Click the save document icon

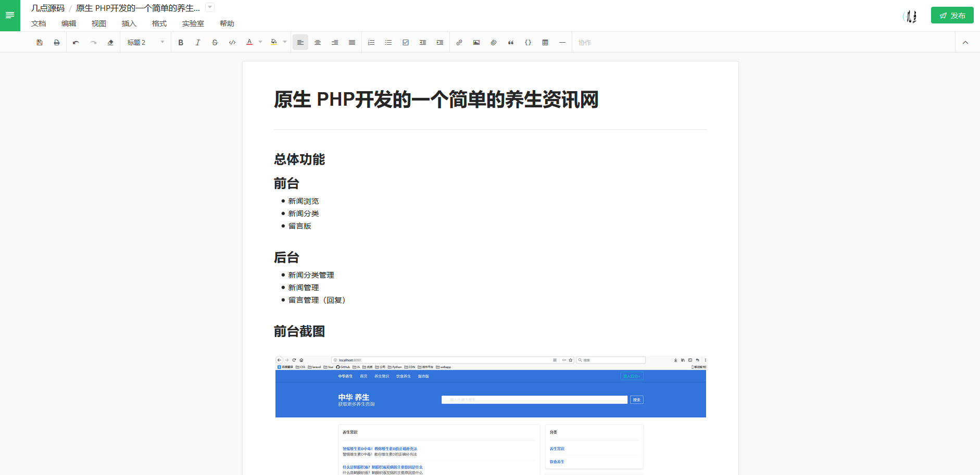click(x=40, y=43)
